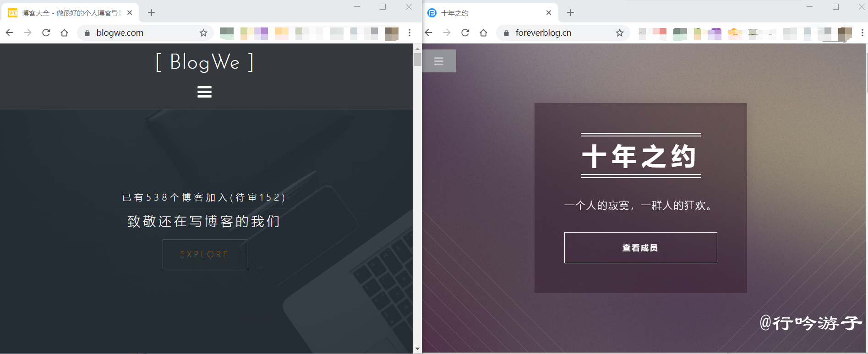The width and height of the screenshot is (868, 354).
Task: Open home page in blogwe.com window
Action: point(64,33)
